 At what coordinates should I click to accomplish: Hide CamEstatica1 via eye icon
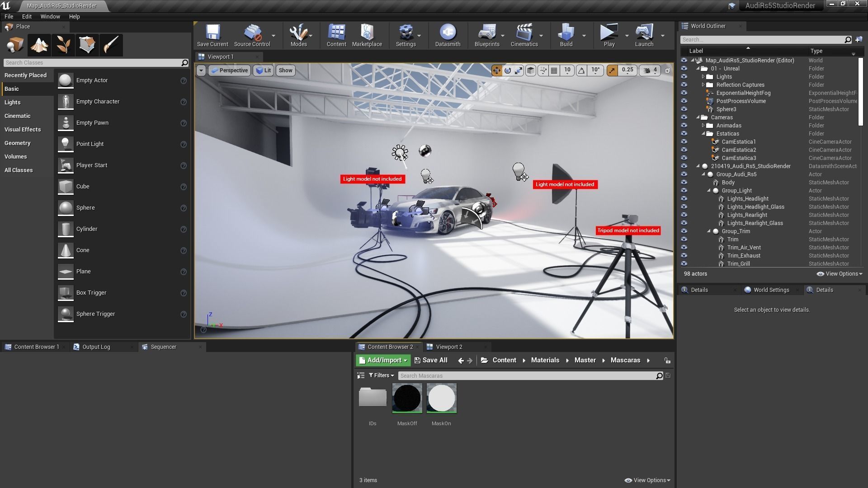pos(684,142)
